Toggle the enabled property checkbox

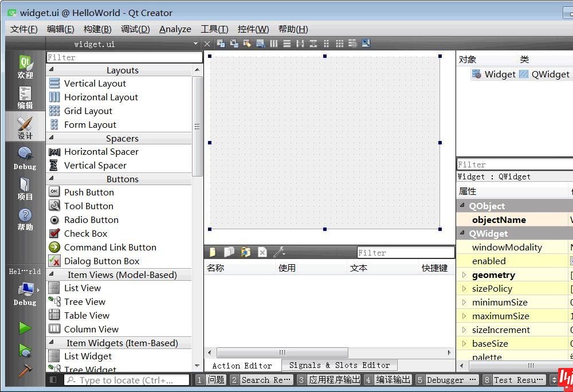571,261
